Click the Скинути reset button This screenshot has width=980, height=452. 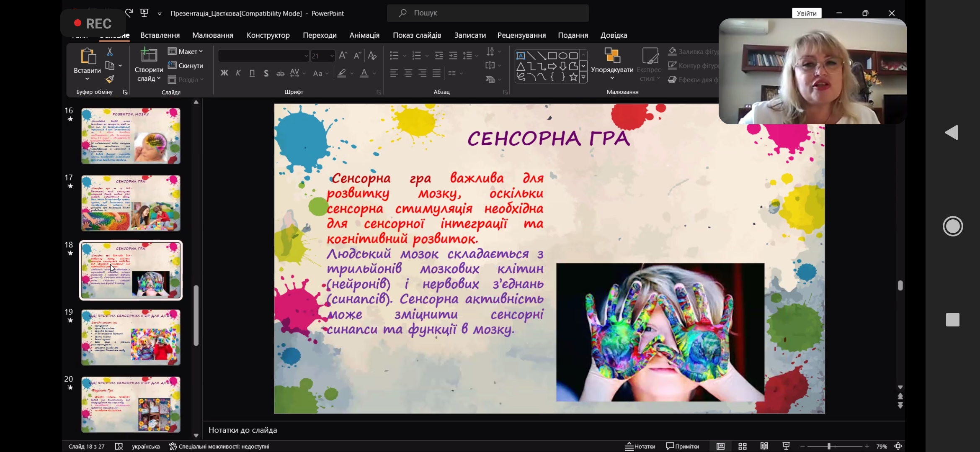186,66
